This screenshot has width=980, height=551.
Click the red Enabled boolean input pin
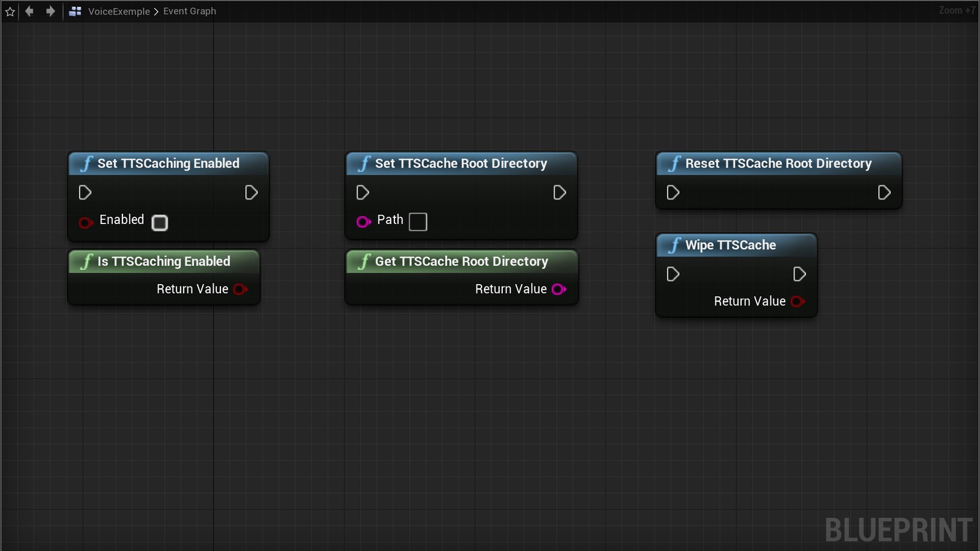click(x=85, y=222)
